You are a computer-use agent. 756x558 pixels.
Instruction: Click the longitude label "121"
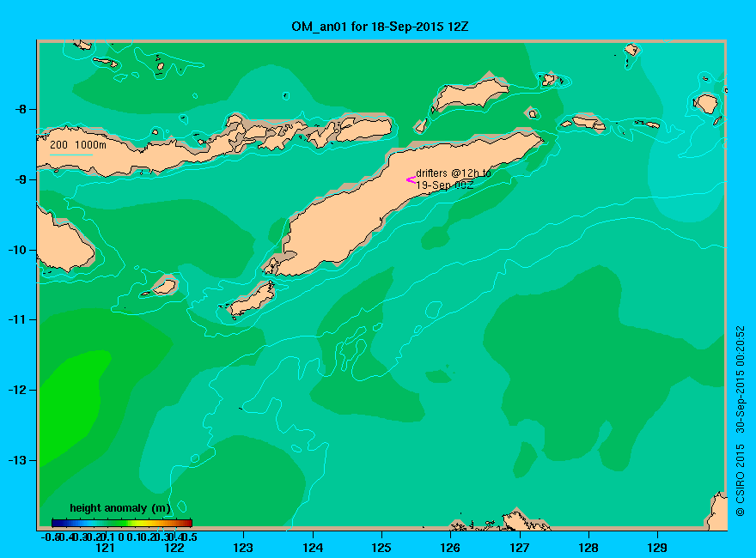(105, 548)
